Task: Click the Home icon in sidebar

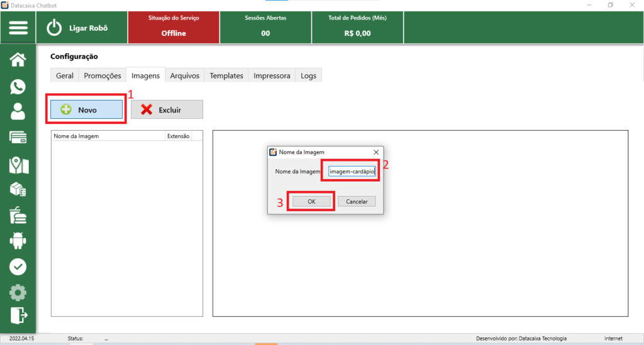Action: click(18, 60)
